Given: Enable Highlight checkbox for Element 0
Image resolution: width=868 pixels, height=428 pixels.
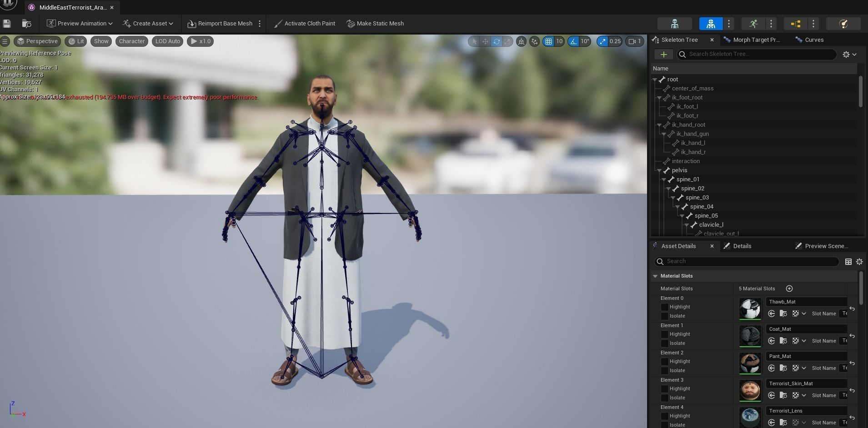Looking at the screenshot, I should pyautogui.click(x=664, y=307).
